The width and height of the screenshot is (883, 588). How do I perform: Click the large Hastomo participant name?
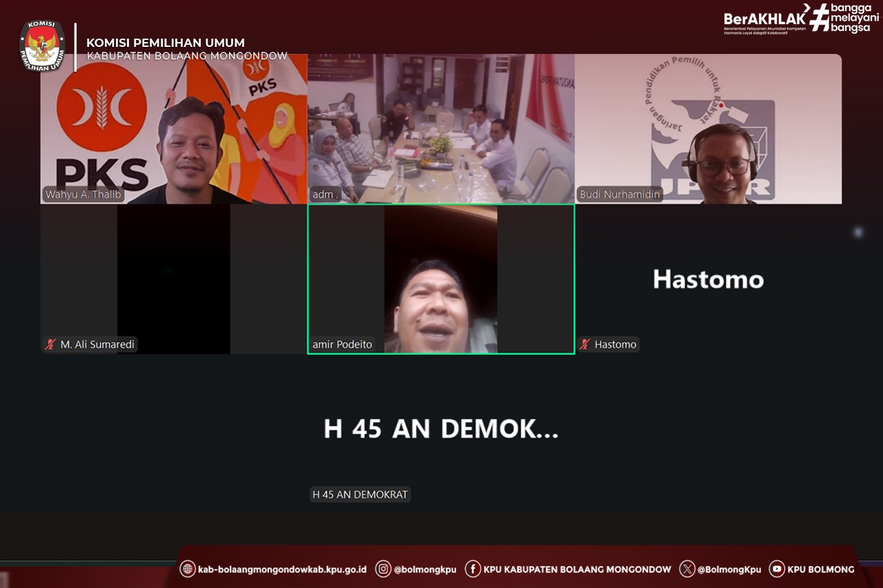[x=708, y=279]
